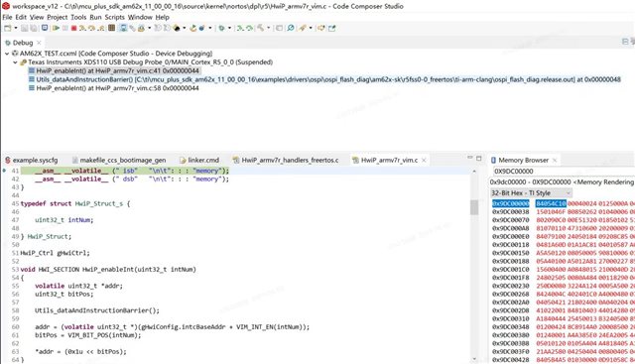Screen dimensions: 635x364
Task: Open the New file dropdown arrow
Action: pyautogui.click(x=16, y=28)
